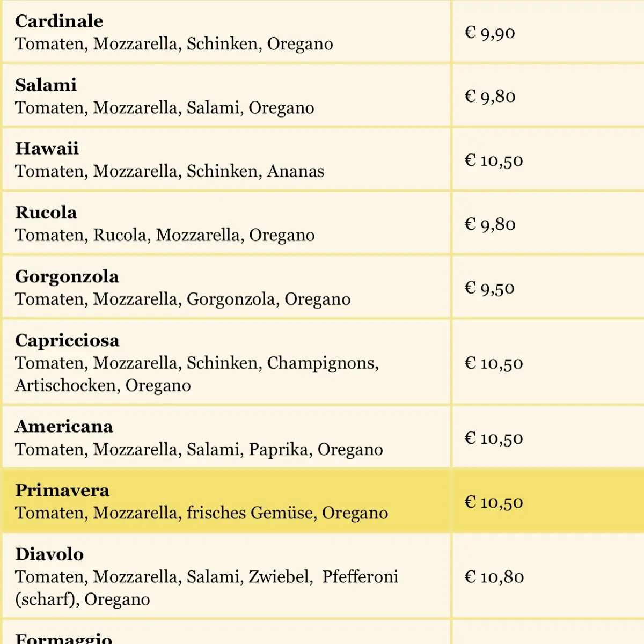Click Capricciosa ingredients with Artischocken
This screenshot has height=644, width=644.
[x=197, y=374]
